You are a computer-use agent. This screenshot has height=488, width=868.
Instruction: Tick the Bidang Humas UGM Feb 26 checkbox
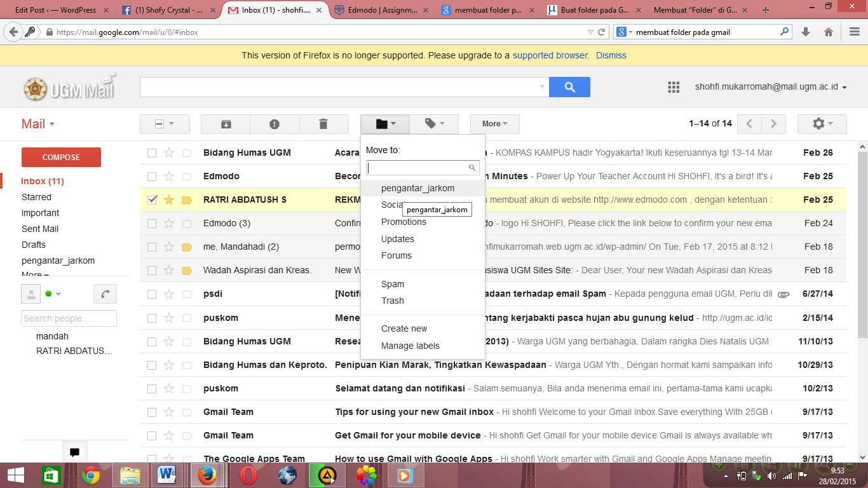[x=152, y=152]
